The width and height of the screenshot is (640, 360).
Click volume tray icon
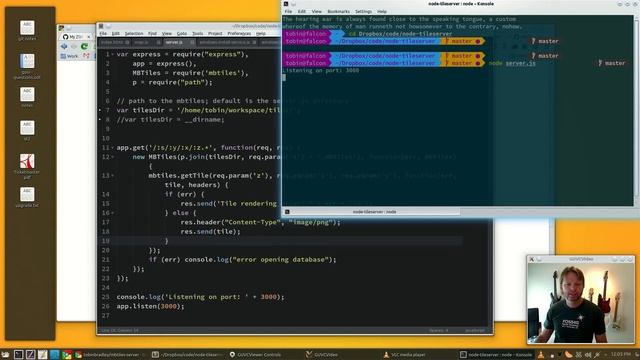tap(588, 355)
